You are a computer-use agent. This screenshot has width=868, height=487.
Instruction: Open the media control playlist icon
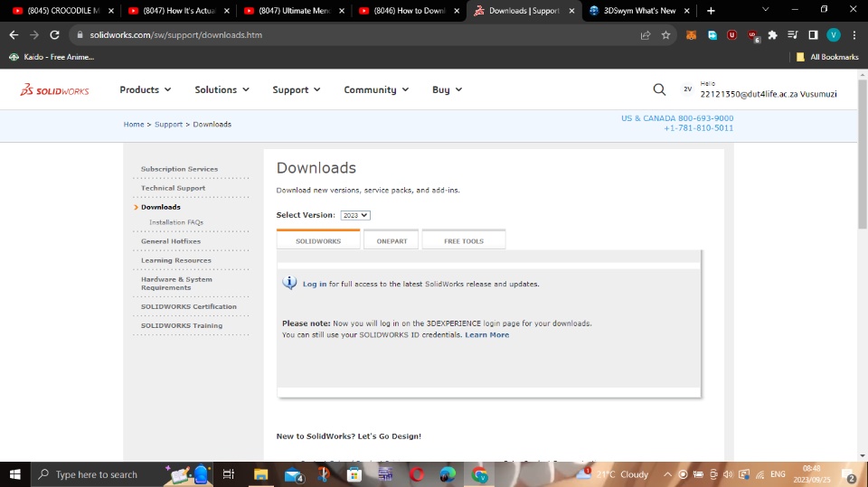(792, 35)
